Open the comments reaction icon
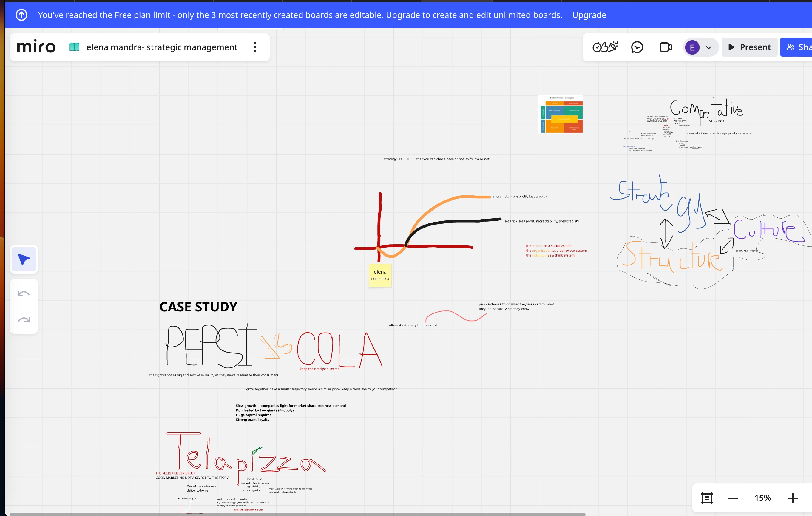 (x=637, y=47)
